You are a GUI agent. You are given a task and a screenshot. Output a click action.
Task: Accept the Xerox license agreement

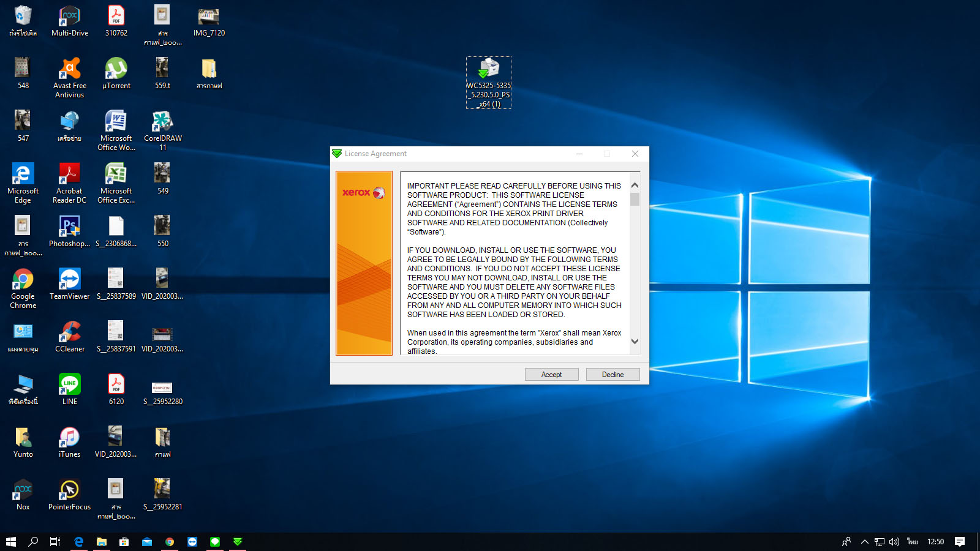(x=551, y=375)
